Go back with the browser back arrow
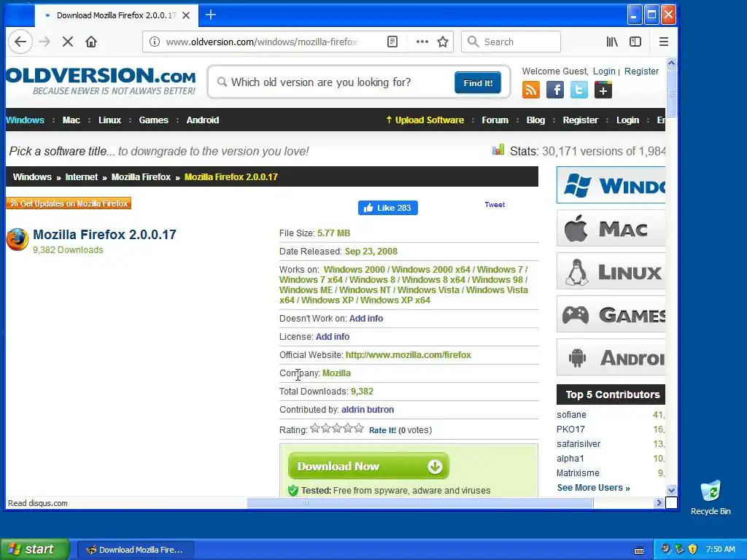Screen dimensions: 747x560 [x=20, y=42]
